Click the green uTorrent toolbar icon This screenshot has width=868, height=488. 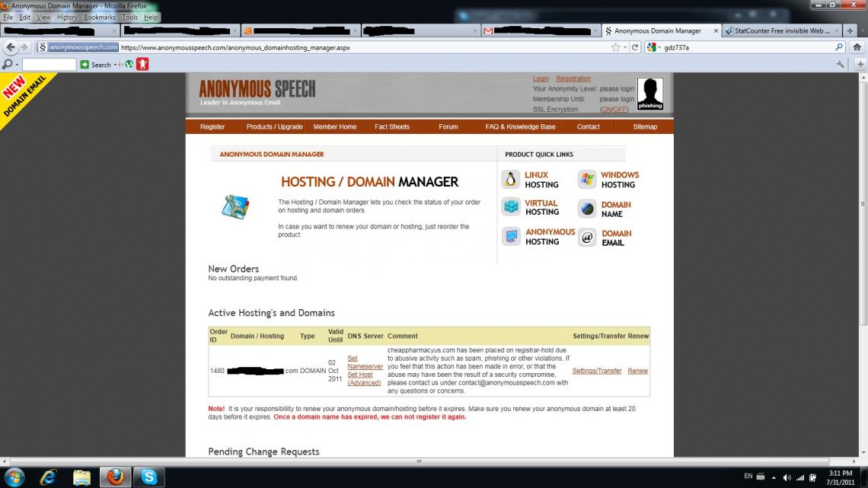129,65
